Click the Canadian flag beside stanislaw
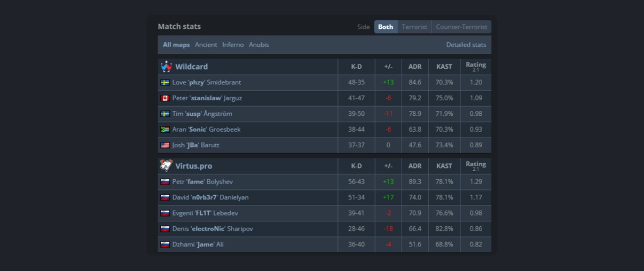Viewport: 644px width, 271px height. pyautogui.click(x=165, y=98)
